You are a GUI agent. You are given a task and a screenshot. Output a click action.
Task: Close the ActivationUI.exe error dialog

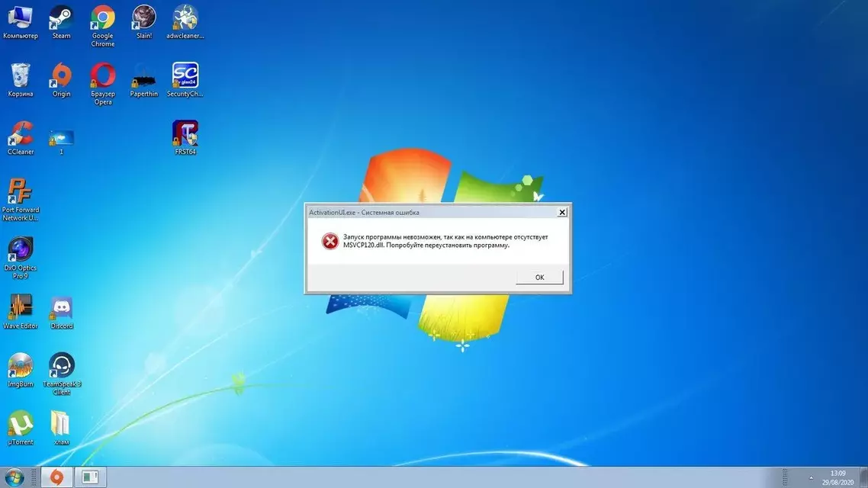pyautogui.click(x=562, y=213)
